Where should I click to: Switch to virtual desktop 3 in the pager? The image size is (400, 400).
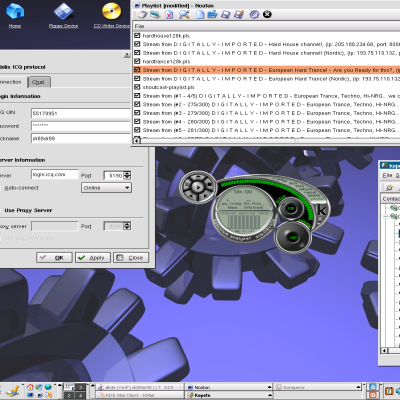click(80, 387)
